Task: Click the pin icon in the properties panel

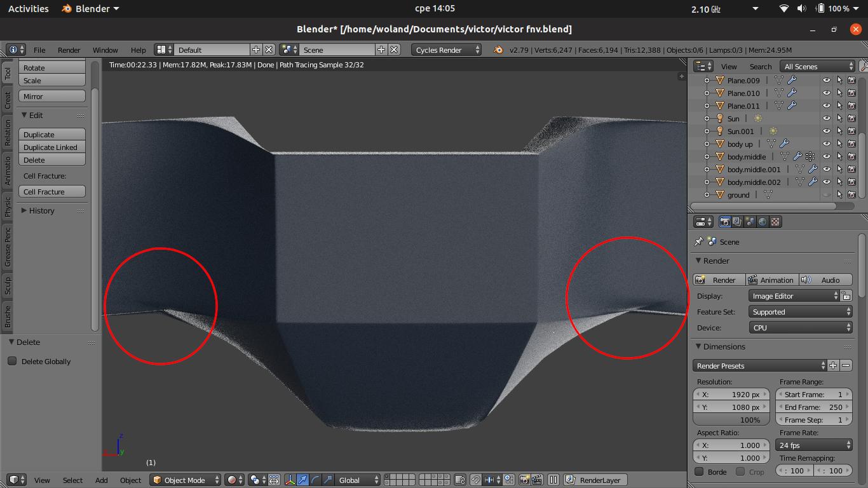Action: 698,242
